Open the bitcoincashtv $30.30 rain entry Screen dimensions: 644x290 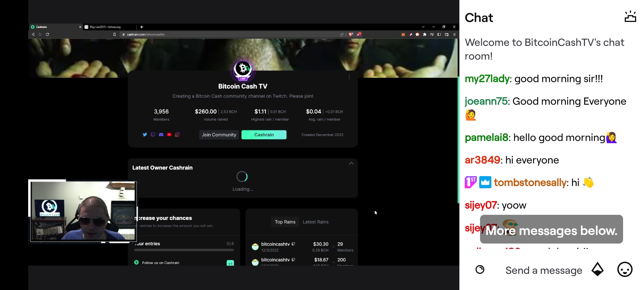pos(302,247)
